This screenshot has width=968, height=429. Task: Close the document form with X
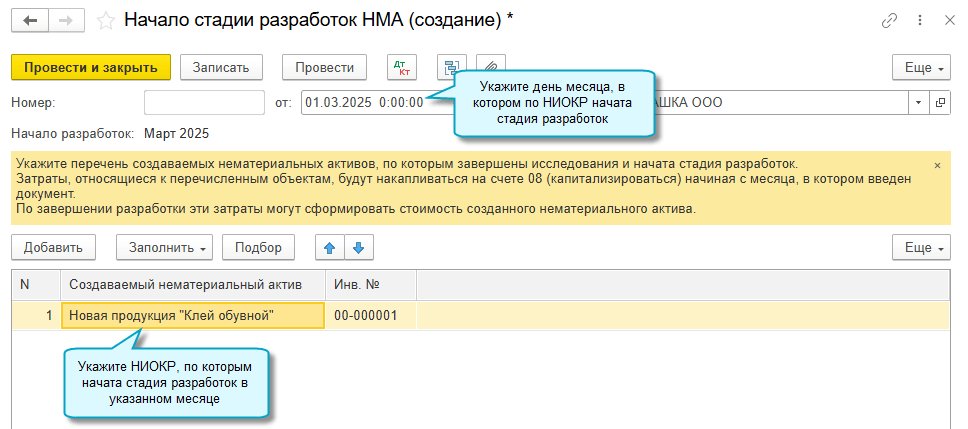950,20
